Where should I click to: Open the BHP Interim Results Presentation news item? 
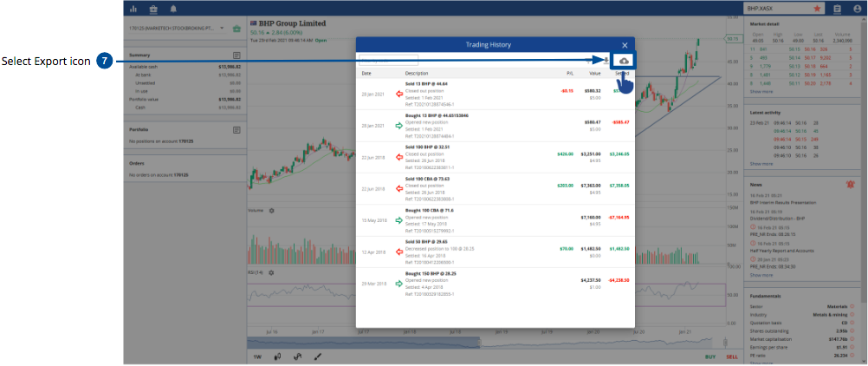(783, 203)
